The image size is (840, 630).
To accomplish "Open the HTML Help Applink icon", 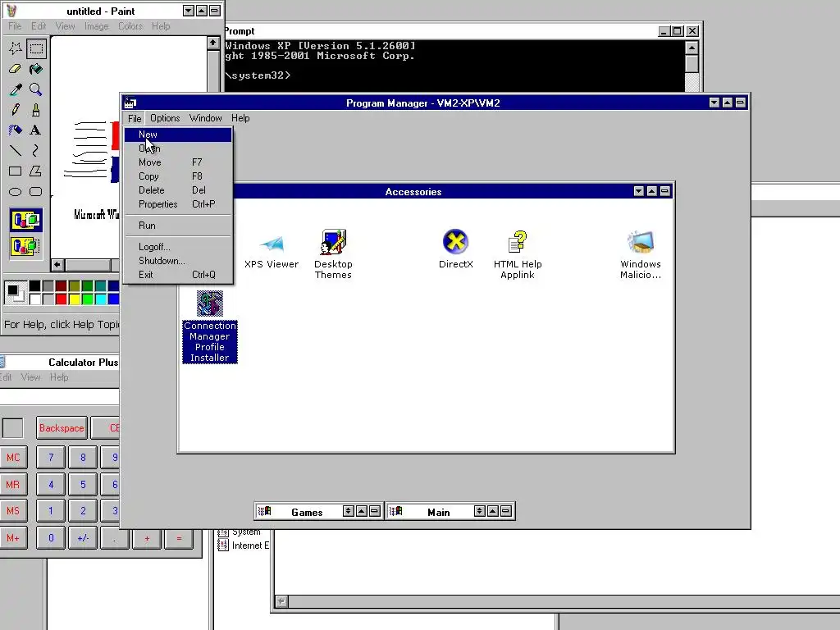I will 518,254.
